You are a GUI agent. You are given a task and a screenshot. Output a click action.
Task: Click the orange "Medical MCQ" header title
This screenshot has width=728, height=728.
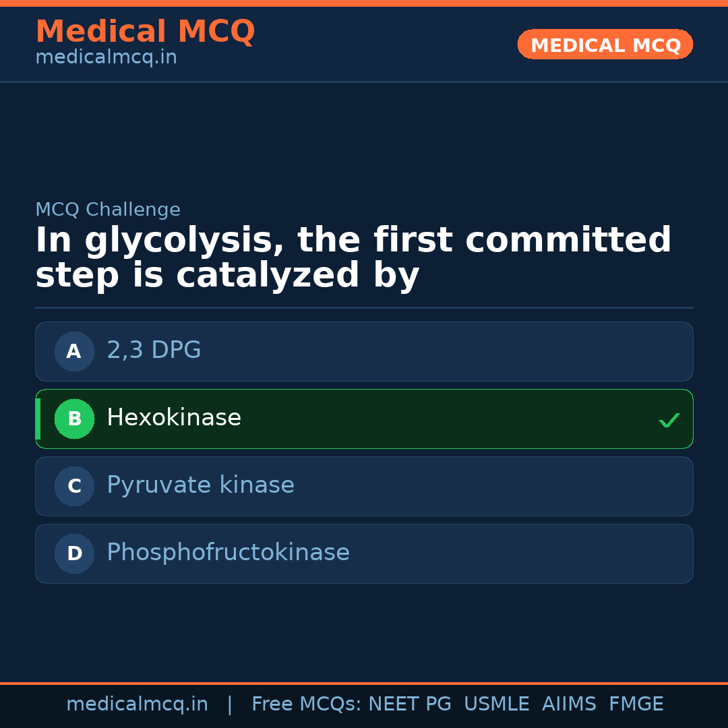(145, 32)
